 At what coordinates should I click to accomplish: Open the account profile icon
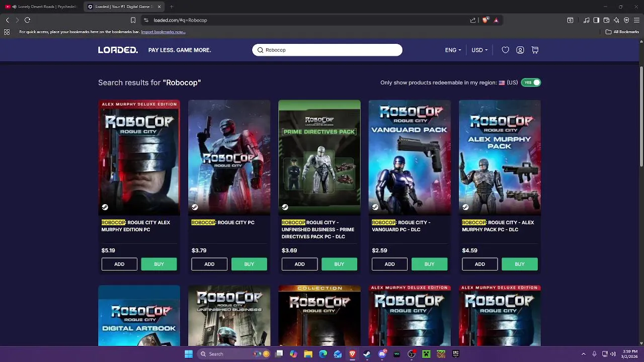click(x=520, y=50)
